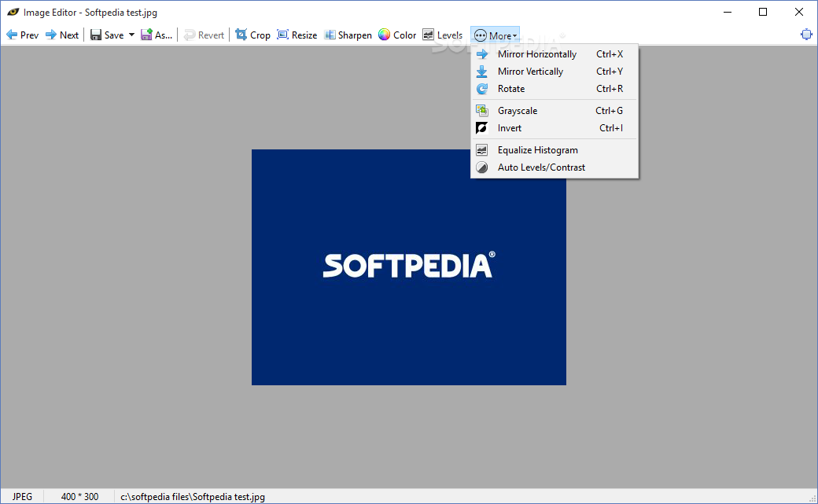Viewport: 818px width, 504px height.
Task: Choose Mirror Horizontally from the menu
Action: tap(554, 54)
